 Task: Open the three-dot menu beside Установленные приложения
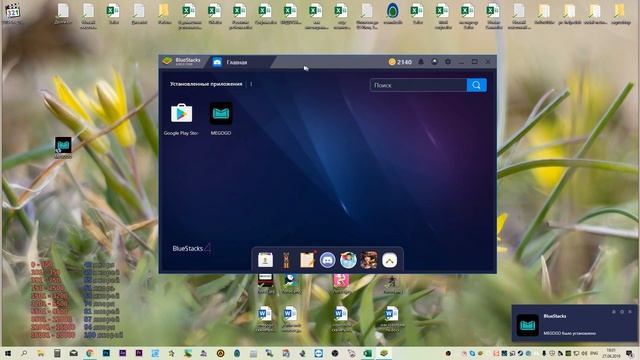251,84
